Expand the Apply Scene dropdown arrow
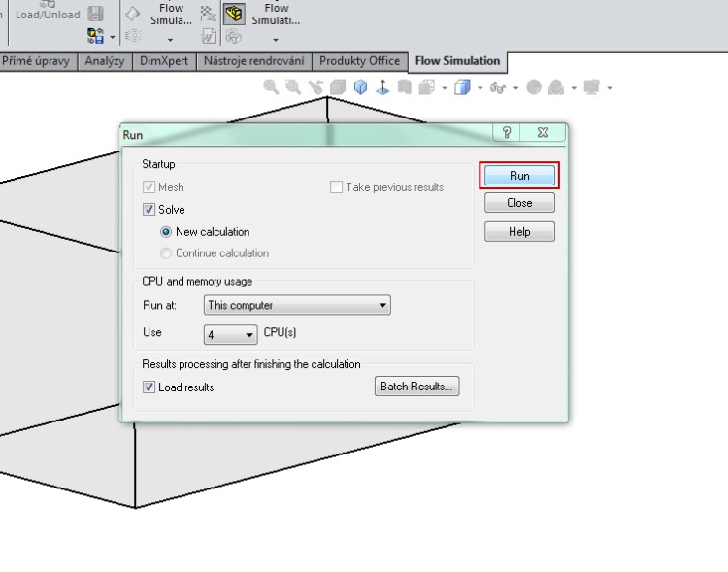This screenshot has height=572, width=728. [x=574, y=87]
